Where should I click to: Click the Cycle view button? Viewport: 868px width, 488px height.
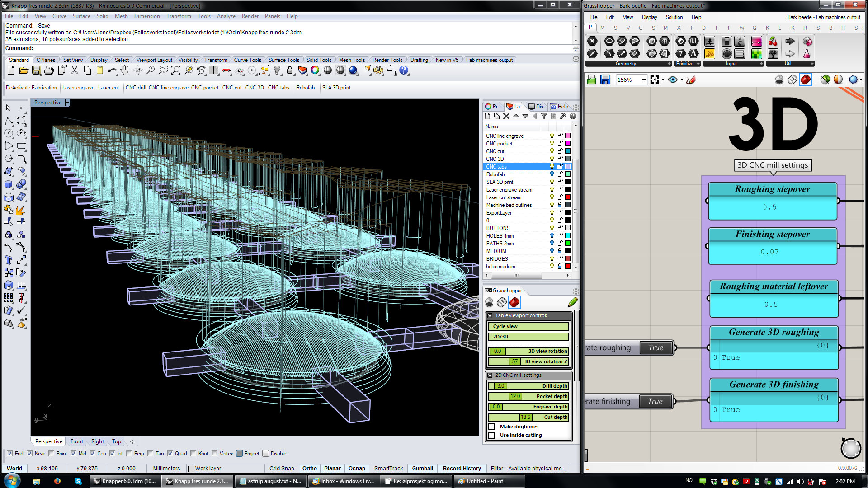528,326
